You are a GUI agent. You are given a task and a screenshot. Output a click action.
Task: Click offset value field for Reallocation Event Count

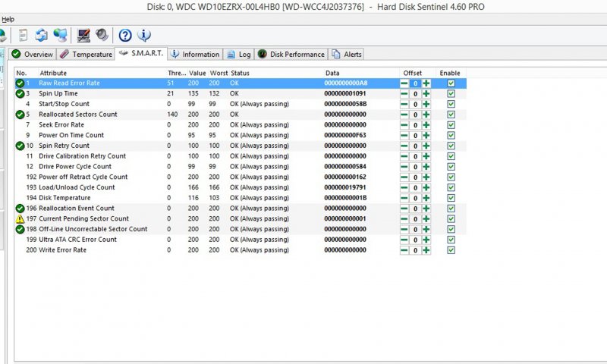[415, 209]
